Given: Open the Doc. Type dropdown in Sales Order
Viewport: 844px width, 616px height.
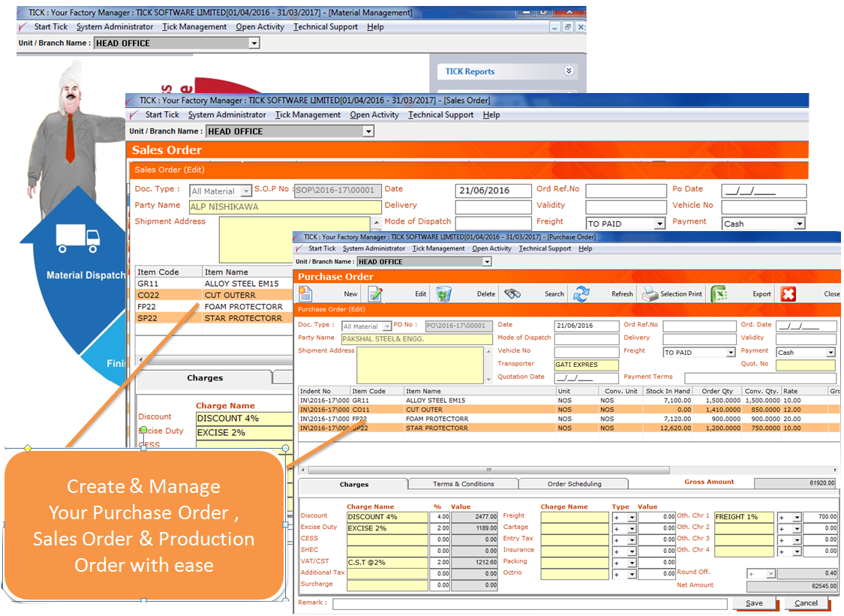Looking at the screenshot, I should pos(246,191).
